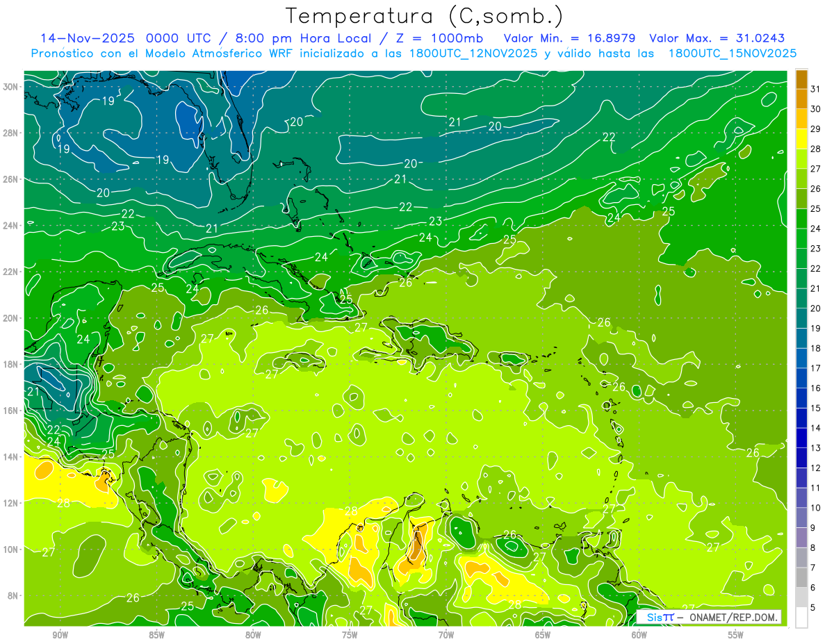This screenshot has width=834, height=644.
Task: Click the legend value 25
Action: (815, 208)
